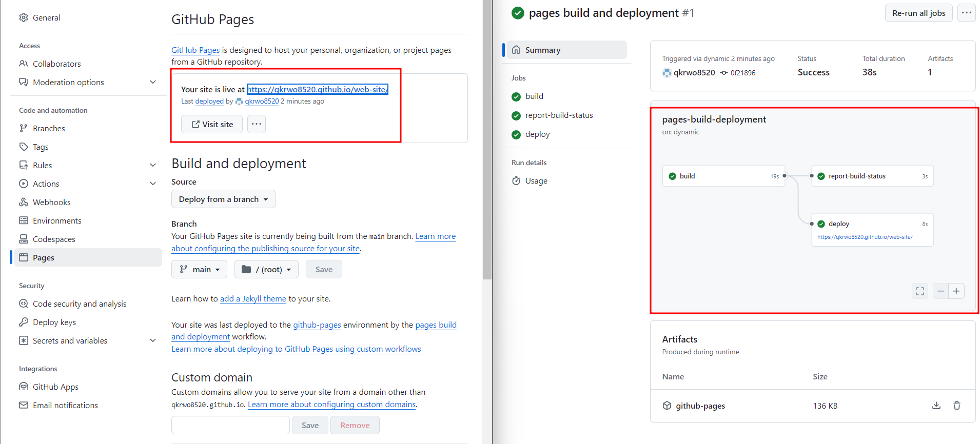This screenshot has height=444, width=980.
Task: Open Usage under Run details
Action: point(536,180)
